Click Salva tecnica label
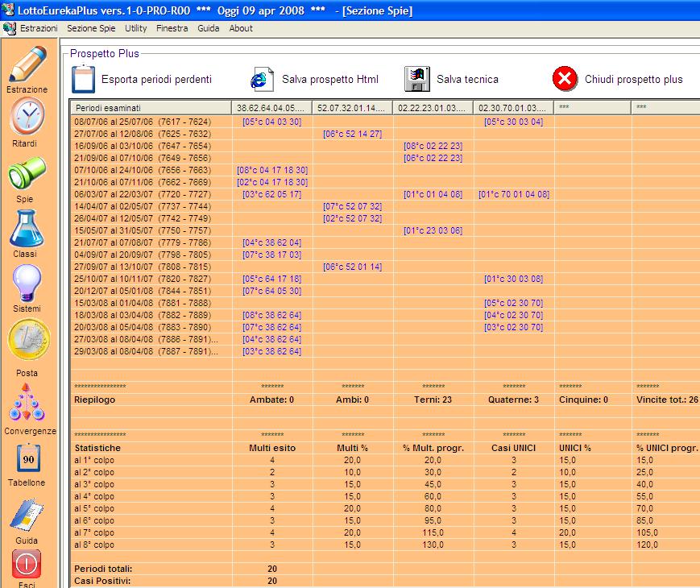Viewport: 700px width, 588px height. [x=467, y=80]
